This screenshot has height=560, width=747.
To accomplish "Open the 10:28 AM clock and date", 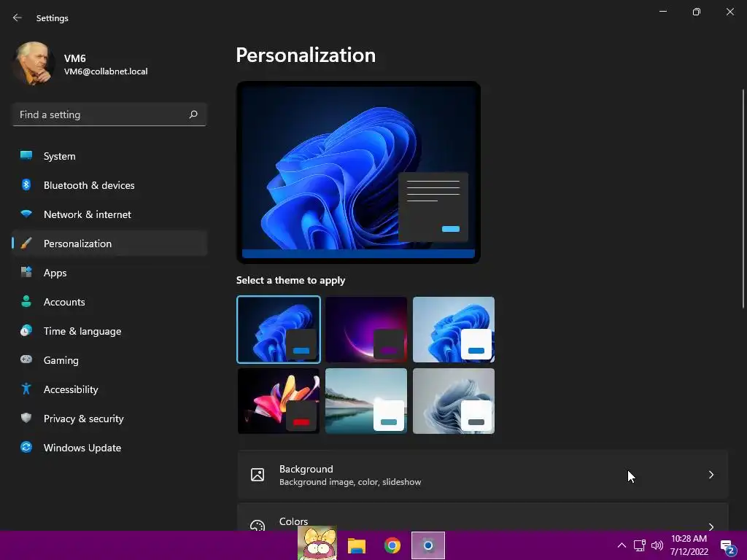I will (689, 545).
